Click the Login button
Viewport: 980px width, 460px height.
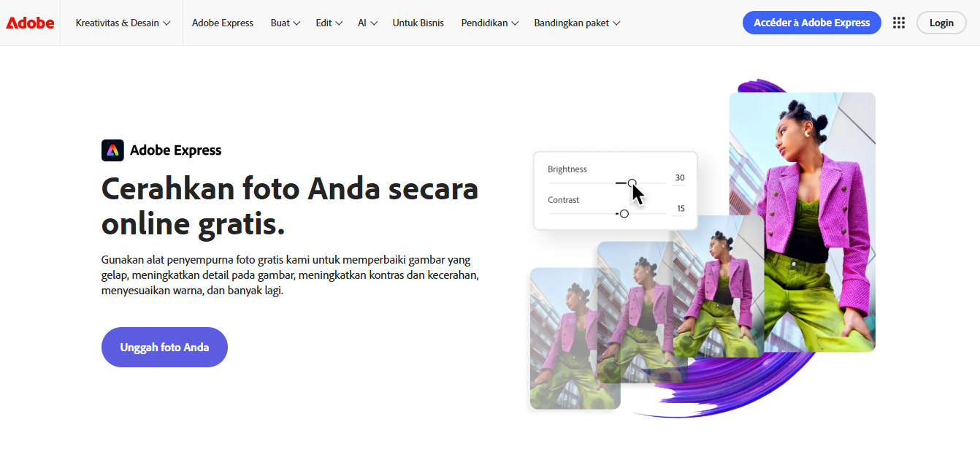(941, 23)
